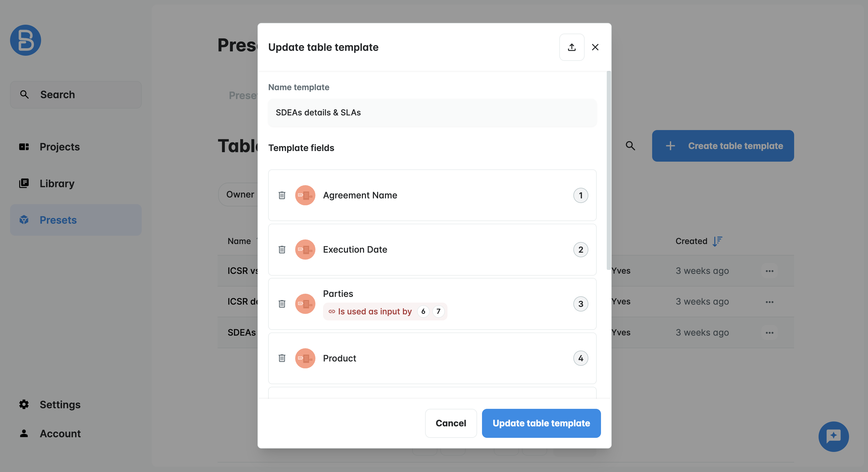Remove the Product field with trash icon
The image size is (868, 472).
(282, 358)
